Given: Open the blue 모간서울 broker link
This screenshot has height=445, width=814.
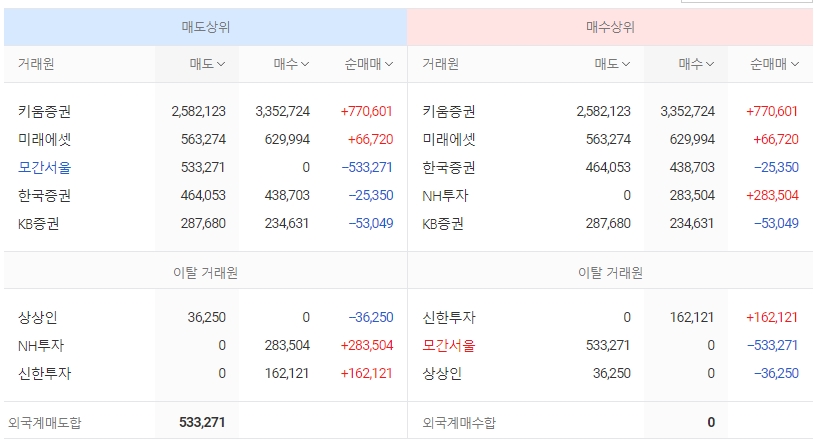Looking at the screenshot, I should [x=44, y=167].
